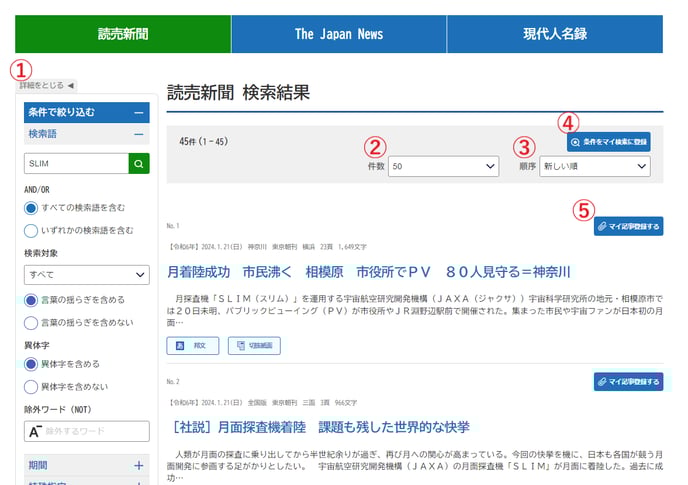This screenshot has width=688, height=485.
Task: Select いずれかの検索語を含む radio option
Action: [31, 230]
